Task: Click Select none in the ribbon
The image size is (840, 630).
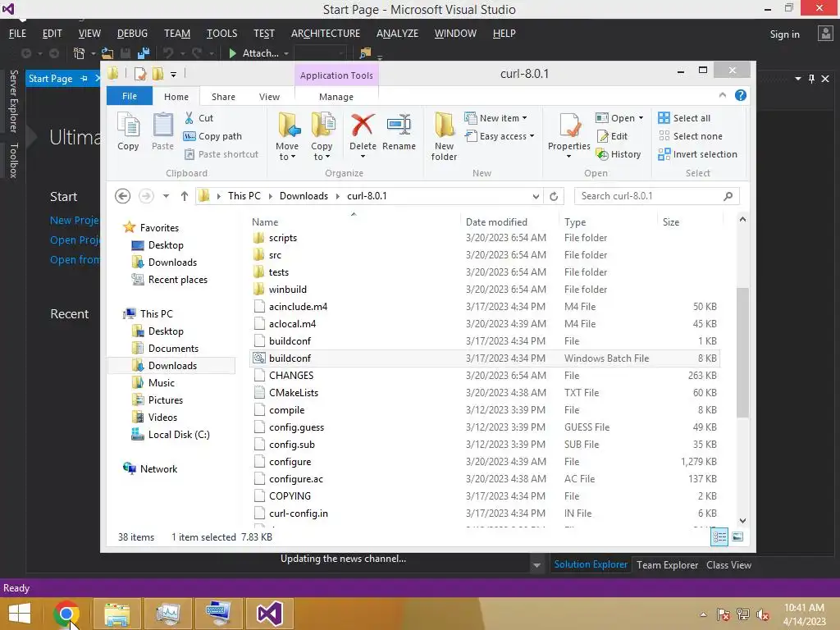Action: tap(691, 136)
